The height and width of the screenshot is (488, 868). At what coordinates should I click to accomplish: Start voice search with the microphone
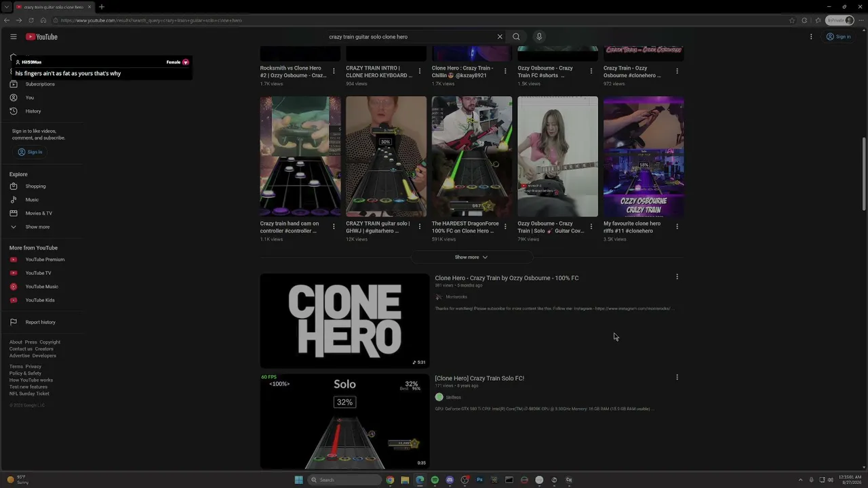point(539,37)
